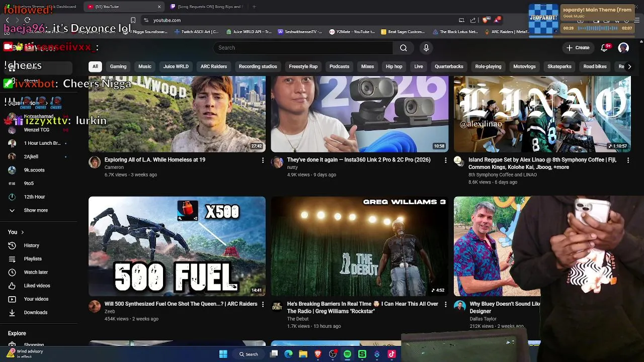Click the Create button
Viewport: 644px width, 362px height.
coord(578,48)
